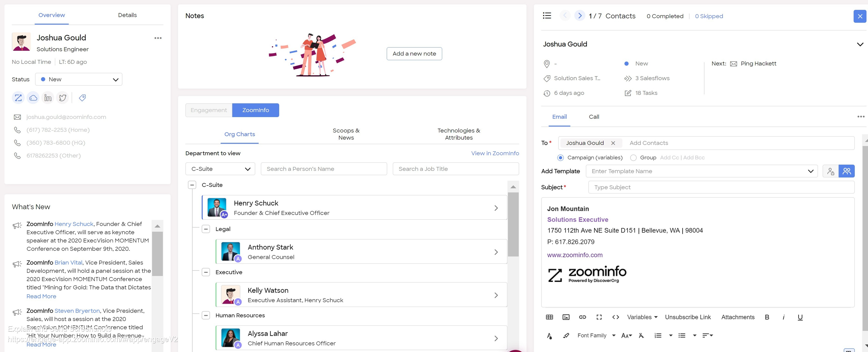Click the tag icon in the profile panel
868x352 pixels.
(x=82, y=98)
